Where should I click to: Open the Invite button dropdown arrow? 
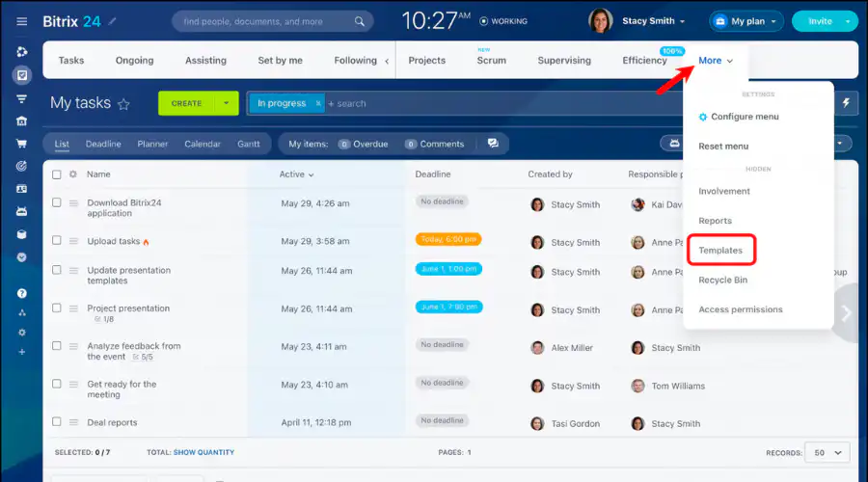pos(848,21)
